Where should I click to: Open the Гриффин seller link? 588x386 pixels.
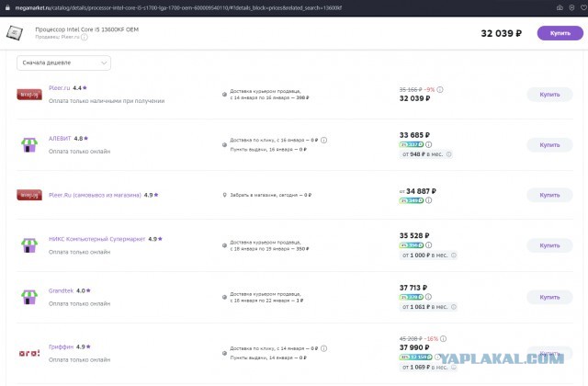pyautogui.click(x=61, y=347)
